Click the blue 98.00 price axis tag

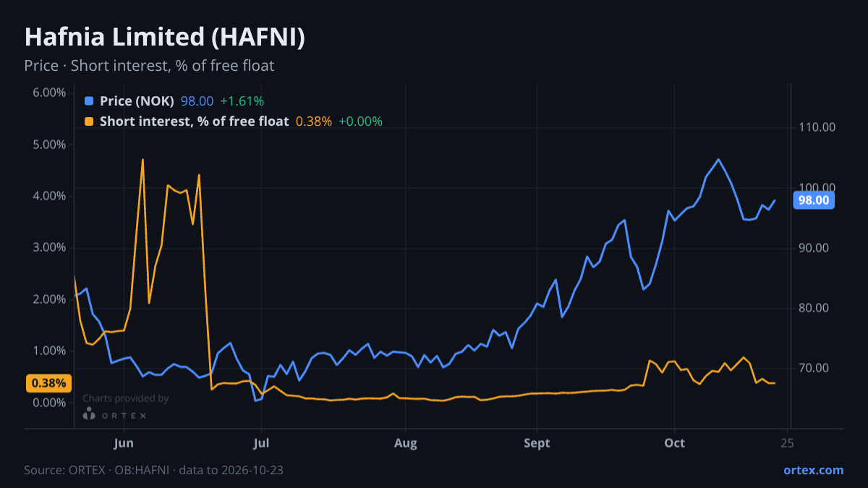pyautogui.click(x=814, y=200)
